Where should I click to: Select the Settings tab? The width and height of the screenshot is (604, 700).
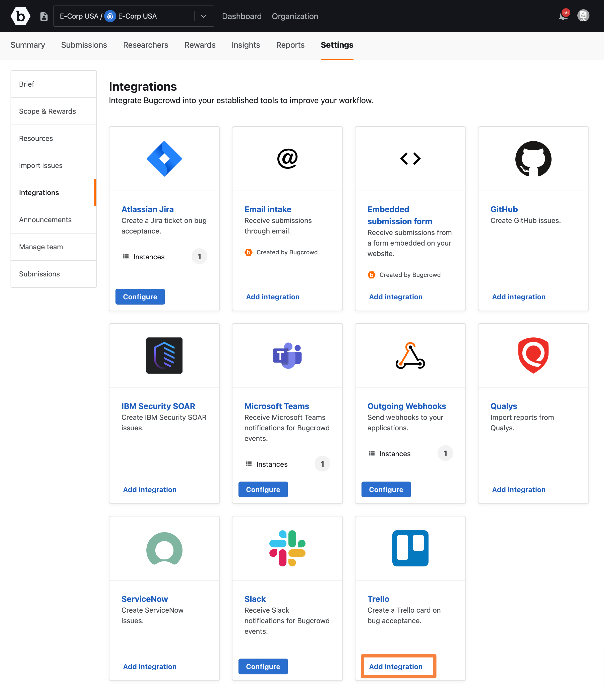click(x=337, y=45)
